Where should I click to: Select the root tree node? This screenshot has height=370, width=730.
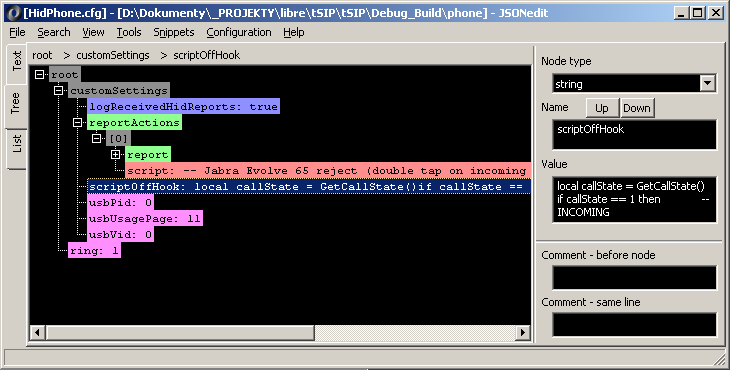click(65, 74)
